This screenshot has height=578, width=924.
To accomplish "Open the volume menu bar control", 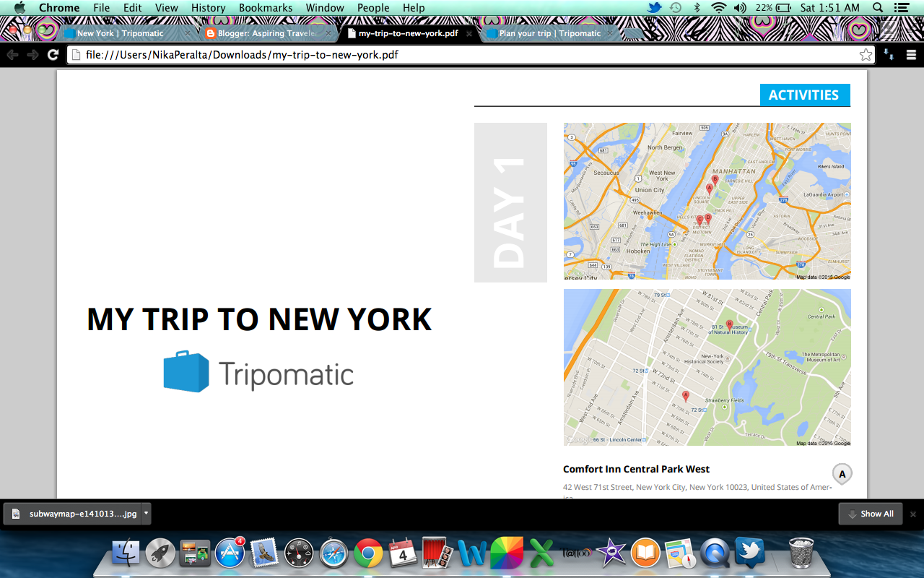I will point(740,8).
